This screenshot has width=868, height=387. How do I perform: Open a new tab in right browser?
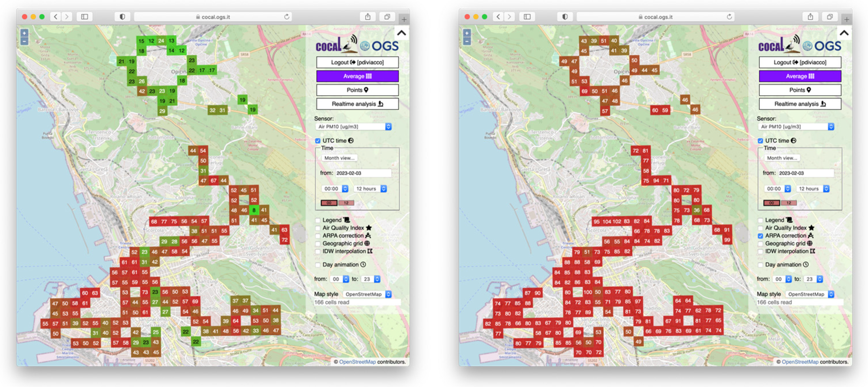846,19
